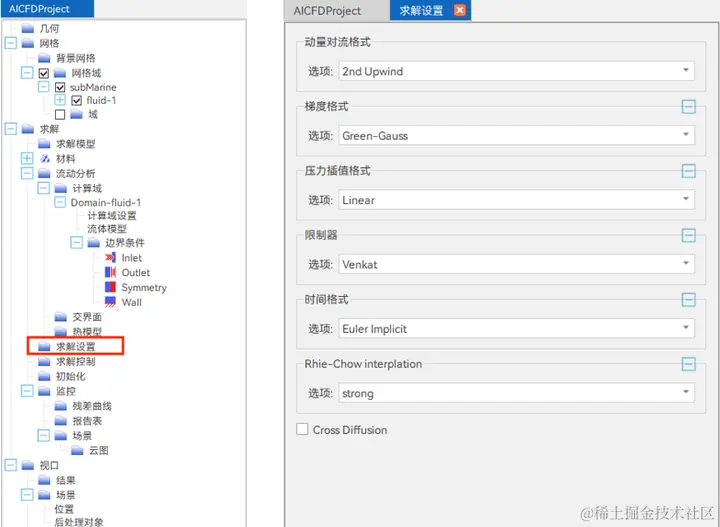Click the Inlet boundary icon
The height and width of the screenshot is (527, 720).
pyautogui.click(x=110, y=258)
